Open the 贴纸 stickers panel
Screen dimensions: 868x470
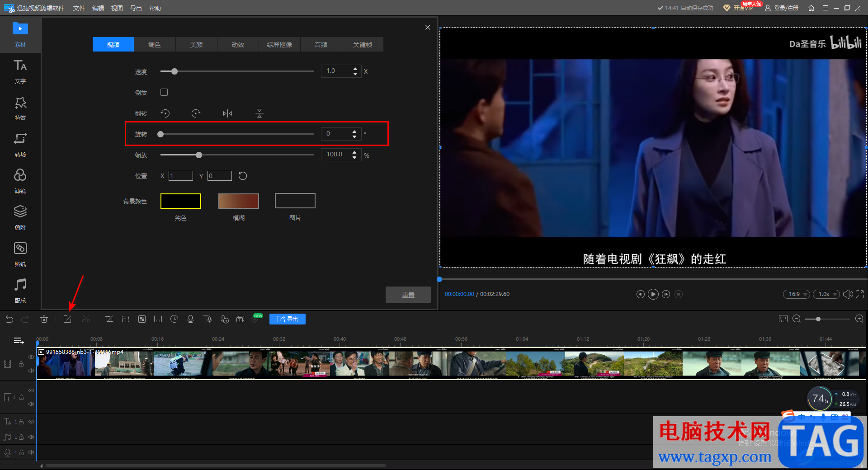[20, 254]
